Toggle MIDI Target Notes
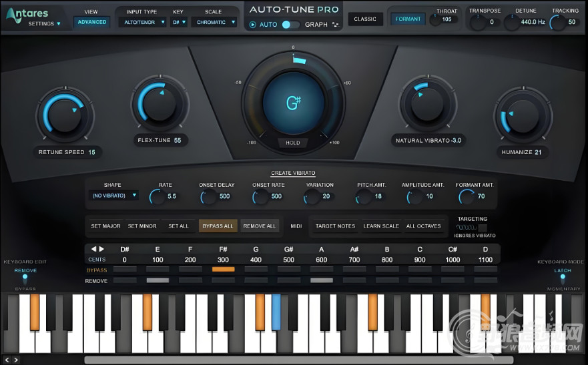This screenshot has width=588, height=365. [x=335, y=226]
